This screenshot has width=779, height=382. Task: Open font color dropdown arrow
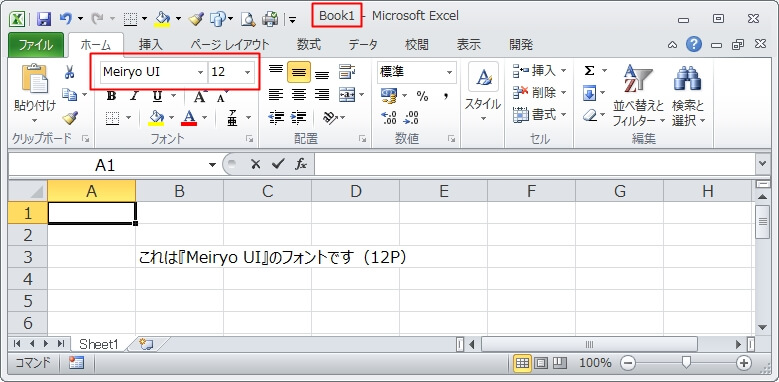tap(204, 118)
